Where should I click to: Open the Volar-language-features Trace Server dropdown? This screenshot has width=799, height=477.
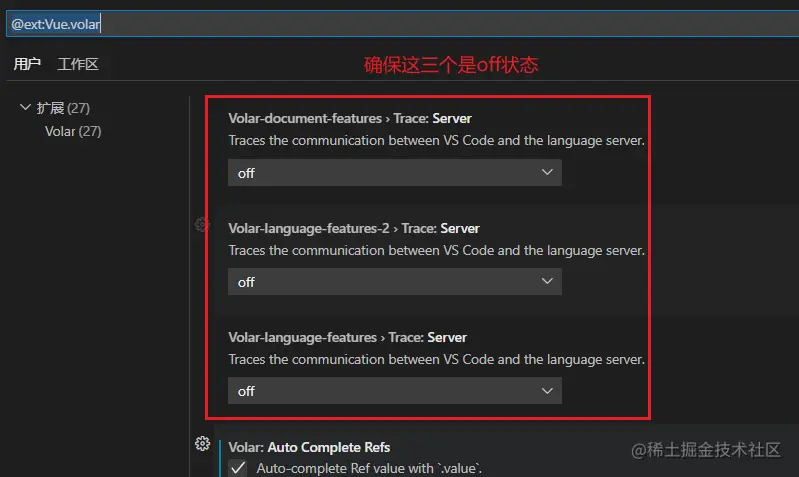click(x=395, y=391)
